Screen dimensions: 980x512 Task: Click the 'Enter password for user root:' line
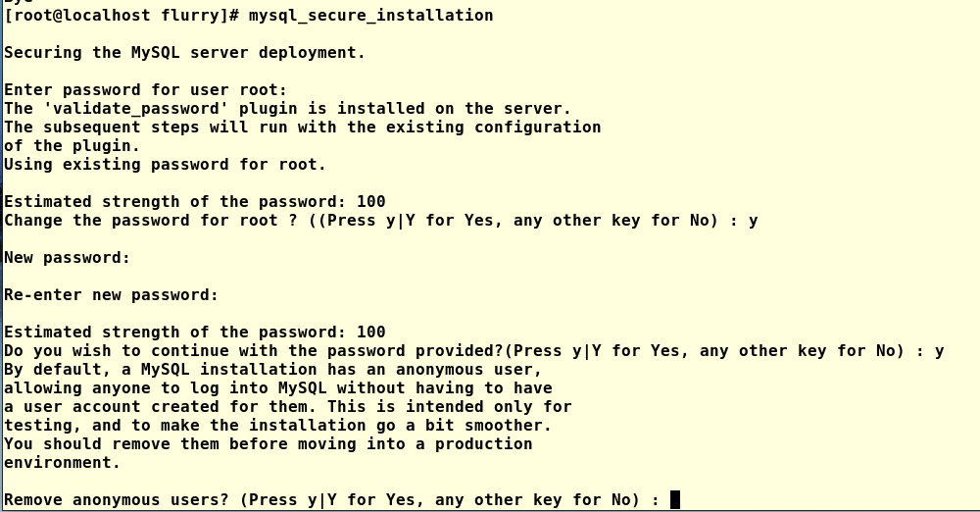[145, 90]
